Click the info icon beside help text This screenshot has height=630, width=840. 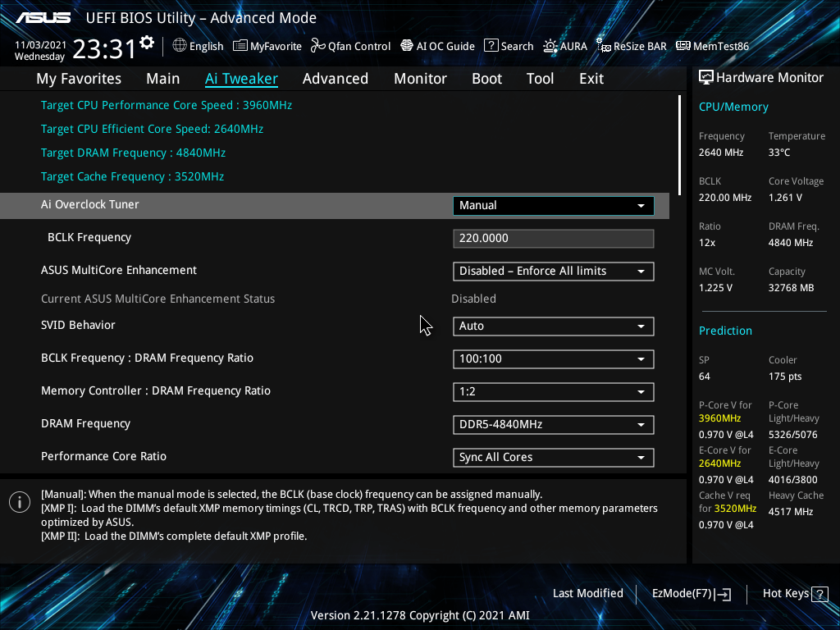[x=20, y=502]
